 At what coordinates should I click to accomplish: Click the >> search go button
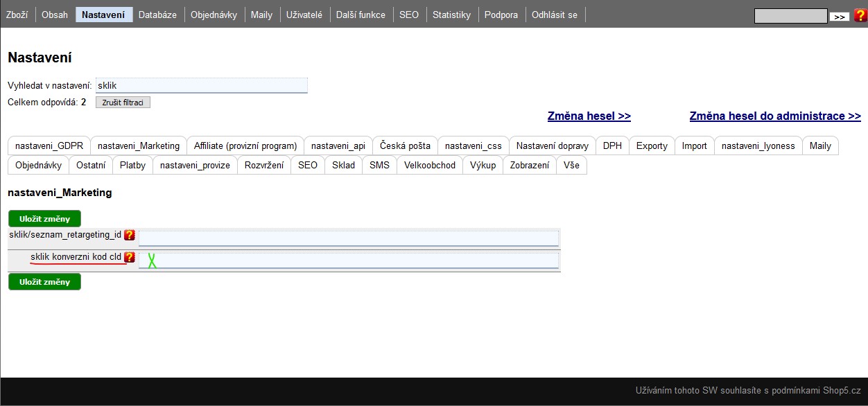click(x=840, y=17)
